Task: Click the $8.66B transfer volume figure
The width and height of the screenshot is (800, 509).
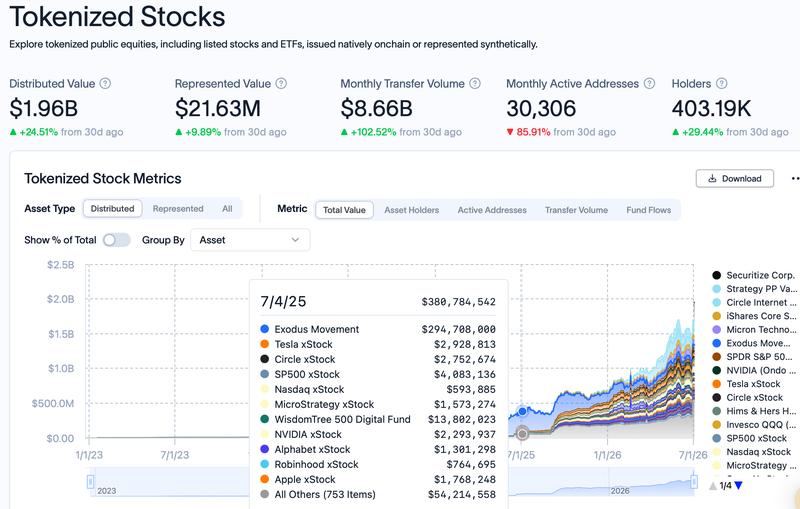Action: pyautogui.click(x=377, y=108)
